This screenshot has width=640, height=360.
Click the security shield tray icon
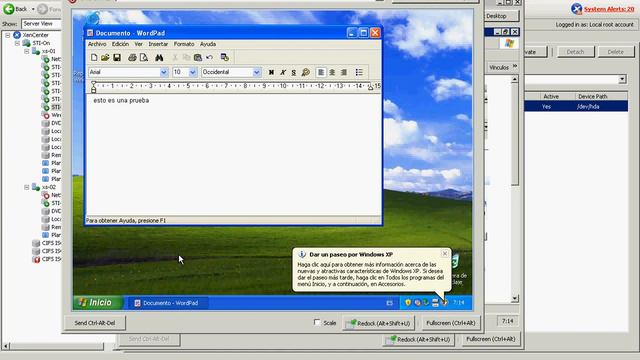click(407, 302)
